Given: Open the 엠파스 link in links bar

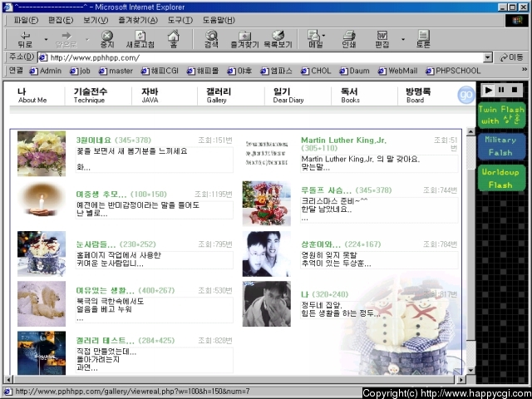Looking at the screenshot, I should tap(276, 71).
